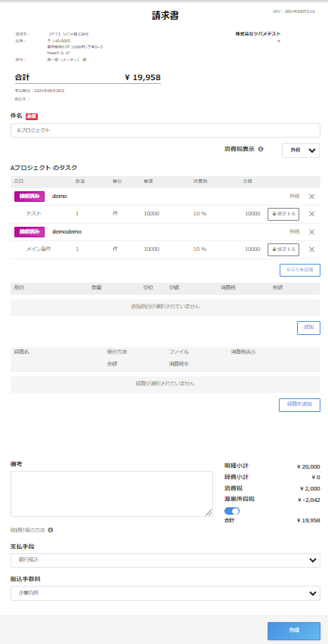
Task: Delete the メイン案件 line item row
Action: [311, 249]
